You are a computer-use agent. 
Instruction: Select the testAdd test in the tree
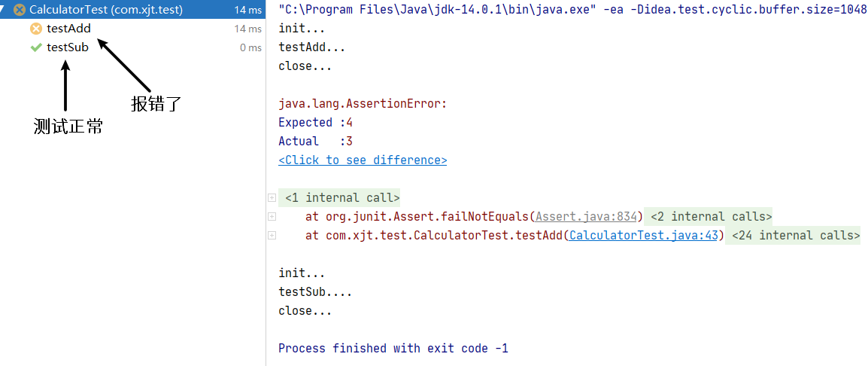coord(68,29)
